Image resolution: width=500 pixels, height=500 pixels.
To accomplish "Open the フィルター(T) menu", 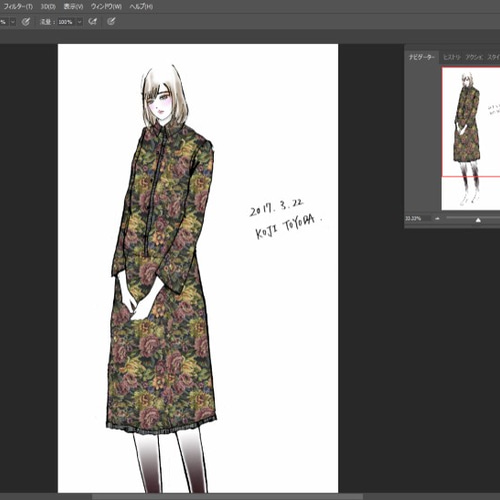I will tap(18, 6).
